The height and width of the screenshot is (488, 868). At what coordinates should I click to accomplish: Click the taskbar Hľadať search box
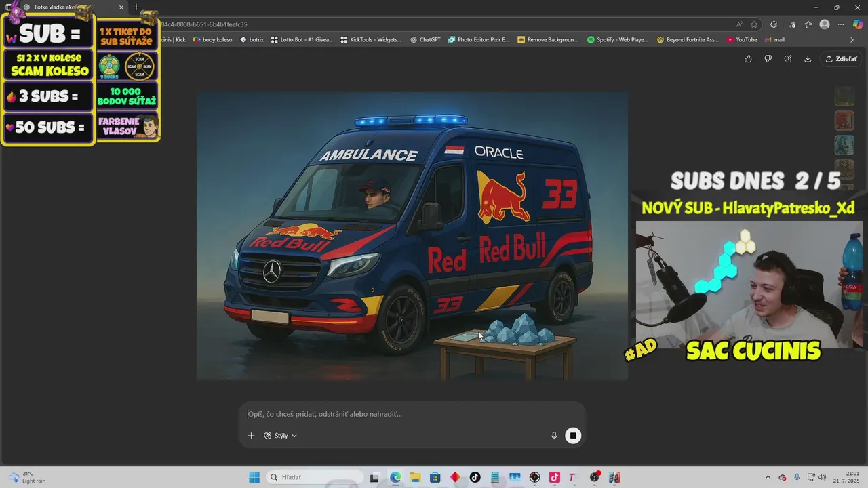tap(315, 477)
